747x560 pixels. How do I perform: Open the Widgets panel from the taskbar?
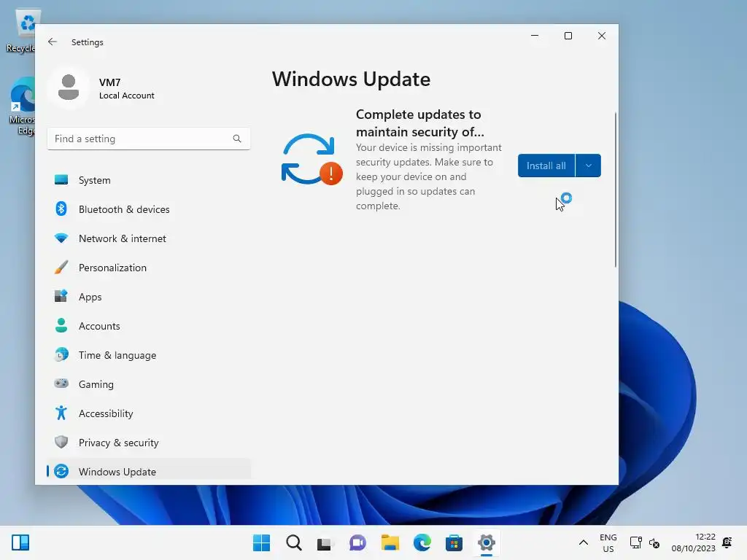click(x=20, y=542)
